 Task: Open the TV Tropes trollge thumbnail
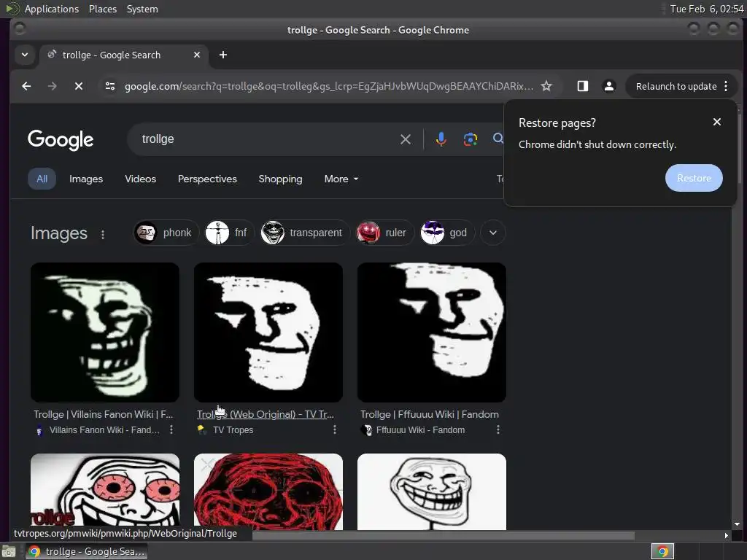tap(268, 332)
